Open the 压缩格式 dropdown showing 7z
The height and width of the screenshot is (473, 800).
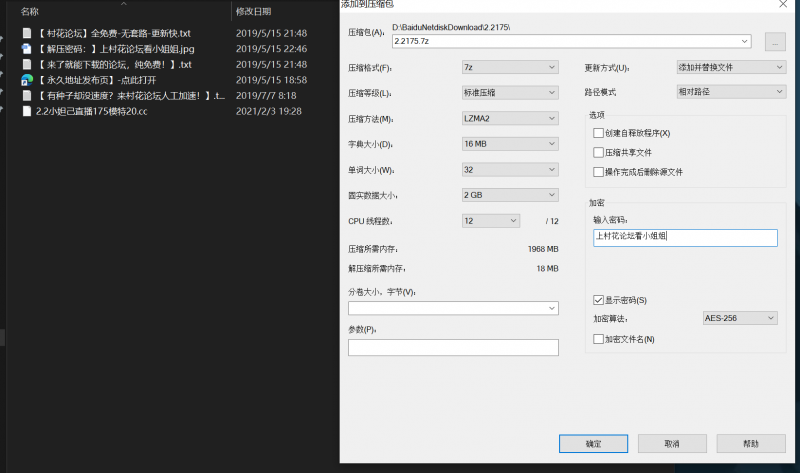point(509,68)
